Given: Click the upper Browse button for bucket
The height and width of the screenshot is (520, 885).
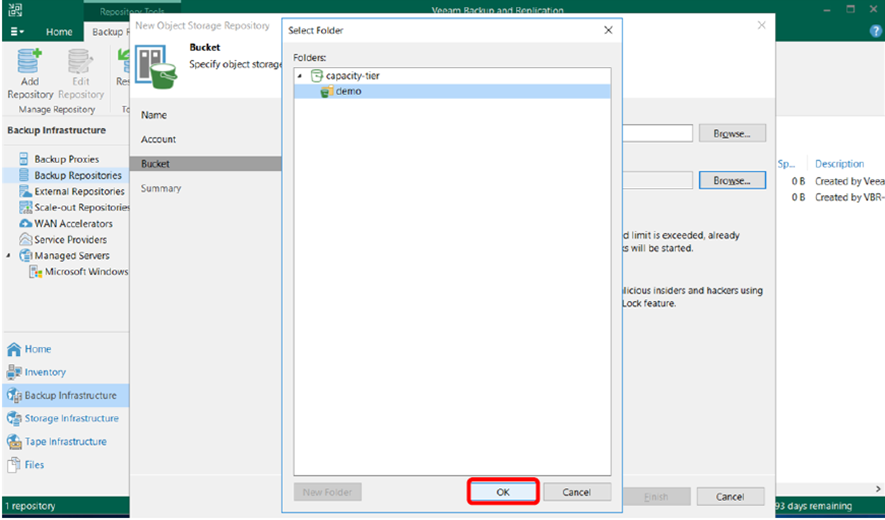Looking at the screenshot, I should [731, 134].
